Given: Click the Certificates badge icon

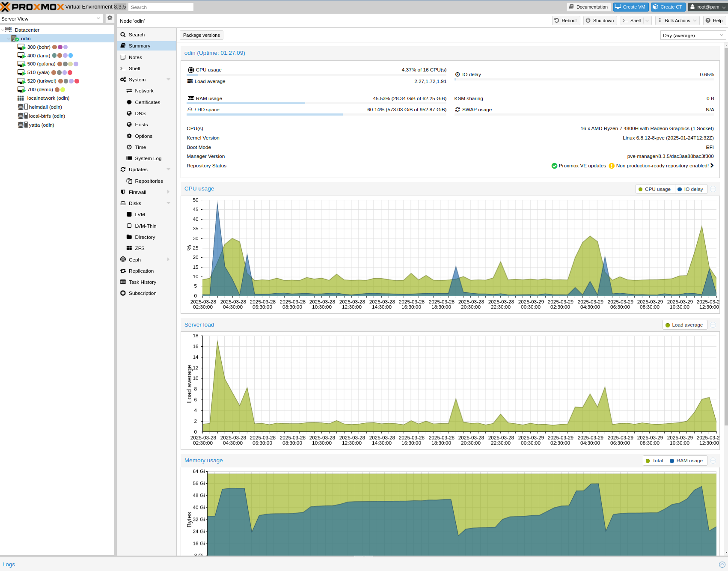Looking at the screenshot, I should [129, 102].
